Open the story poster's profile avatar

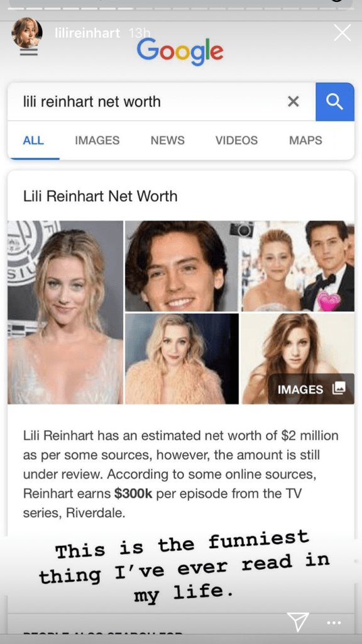[x=27, y=33]
